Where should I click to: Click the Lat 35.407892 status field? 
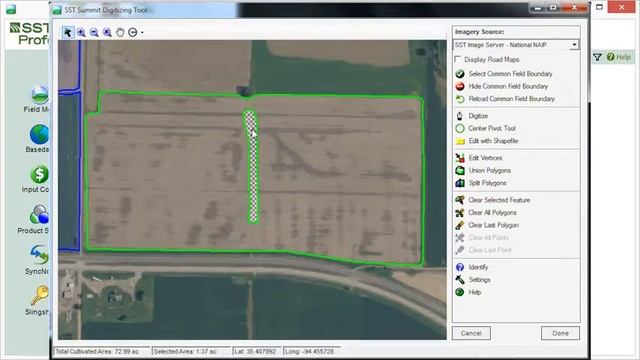point(255,351)
